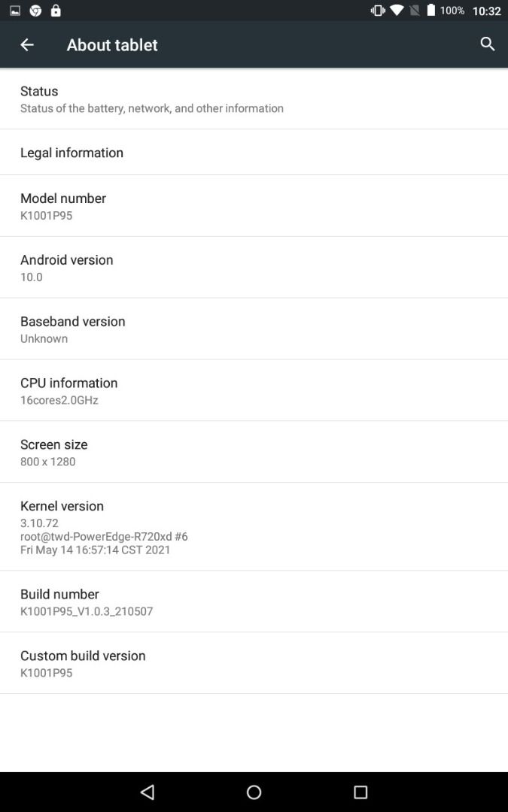This screenshot has width=508, height=812.
Task: Select the Baseband version row
Action: click(x=254, y=329)
